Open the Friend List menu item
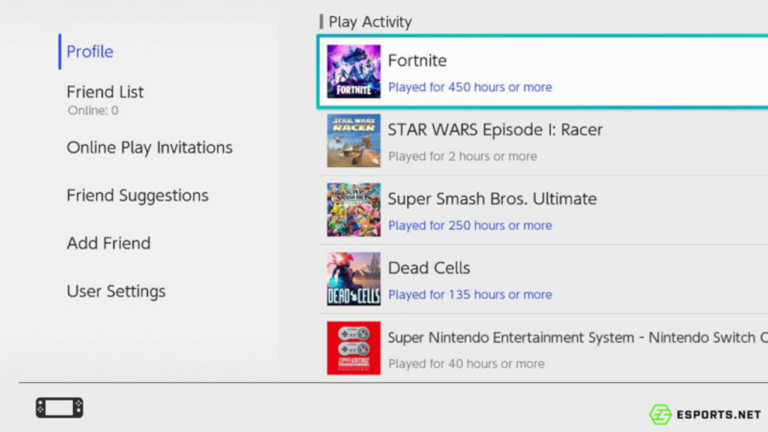Viewport: 768px width, 432px height. [x=105, y=92]
